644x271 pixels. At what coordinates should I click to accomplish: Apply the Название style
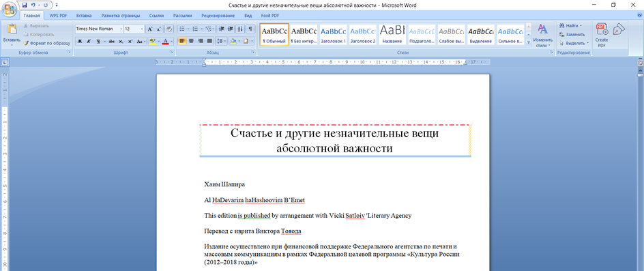392,35
